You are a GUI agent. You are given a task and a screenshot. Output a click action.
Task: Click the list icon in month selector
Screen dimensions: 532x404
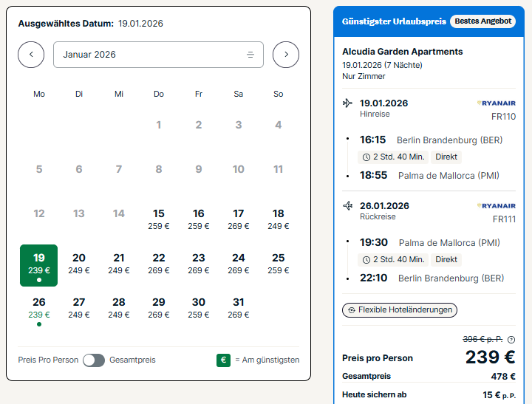(250, 55)
